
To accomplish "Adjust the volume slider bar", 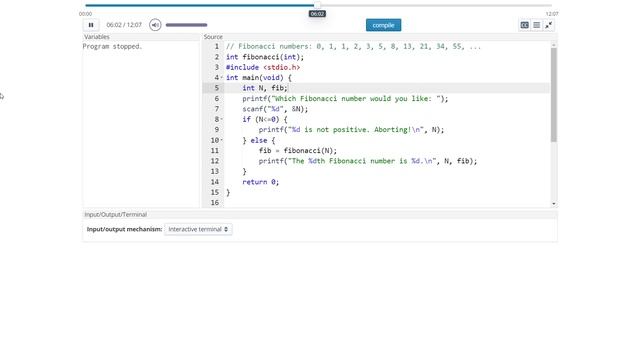I will (x=186, y=25).
